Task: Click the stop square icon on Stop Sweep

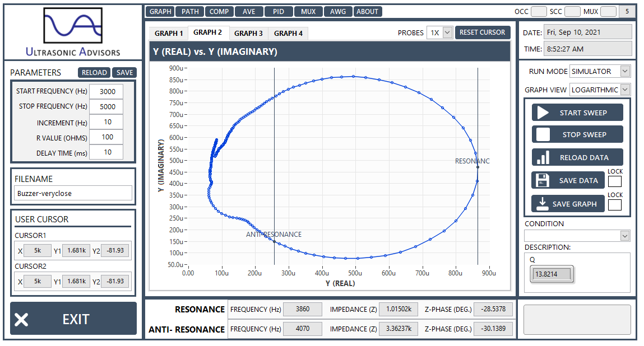Action: tap(543, 134)
